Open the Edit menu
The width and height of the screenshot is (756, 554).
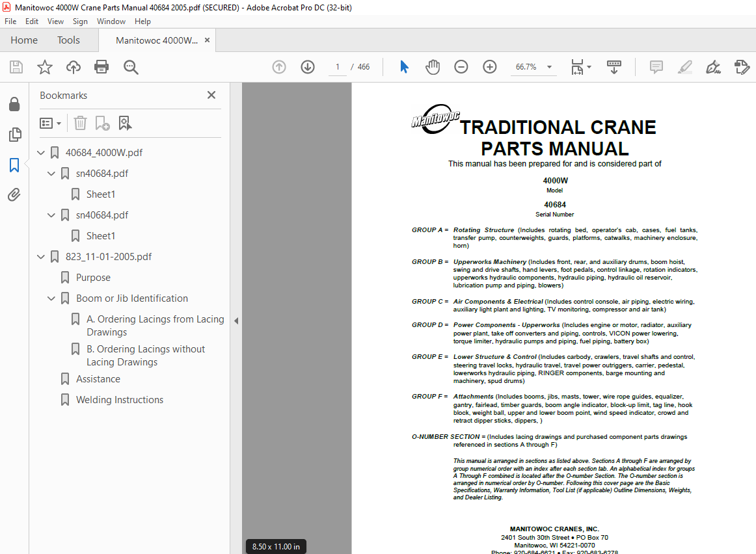pyautogui.click(x=32, y=21)
